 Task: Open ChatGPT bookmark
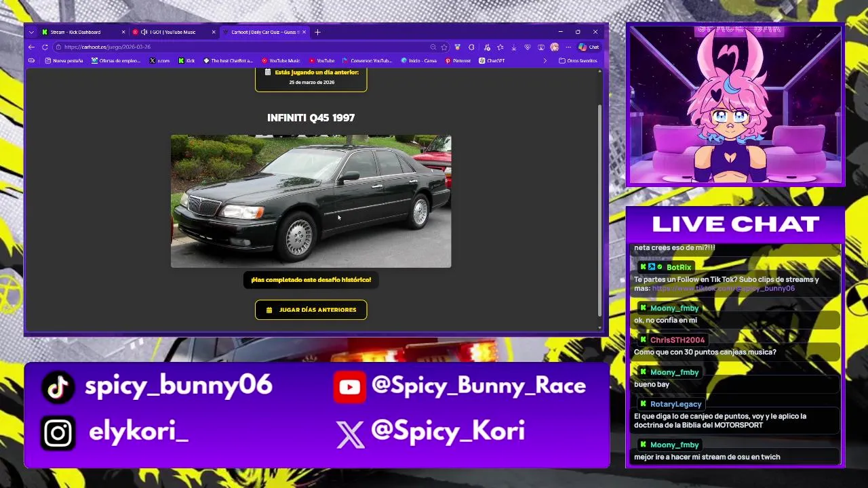pyautogui.click(x=492, y=60)
